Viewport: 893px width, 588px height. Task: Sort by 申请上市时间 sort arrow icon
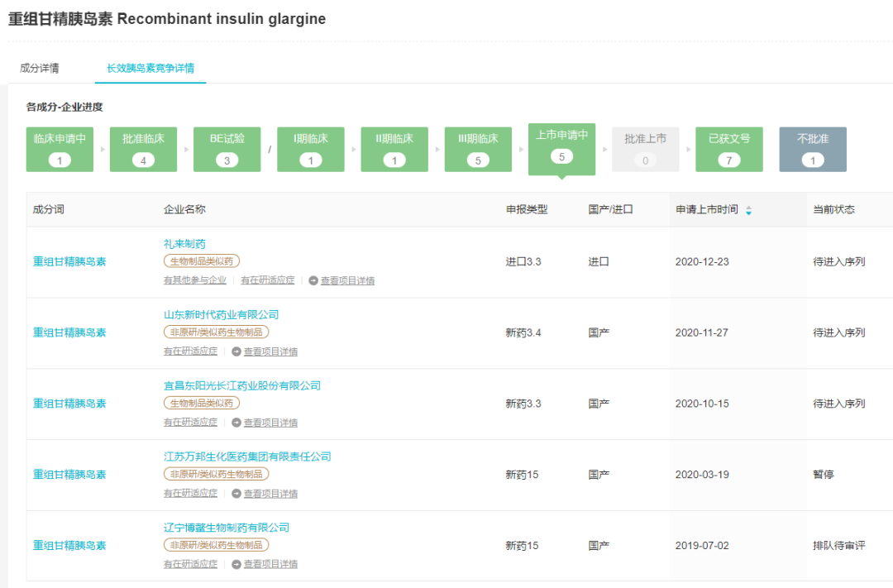(x=748, y=210)
